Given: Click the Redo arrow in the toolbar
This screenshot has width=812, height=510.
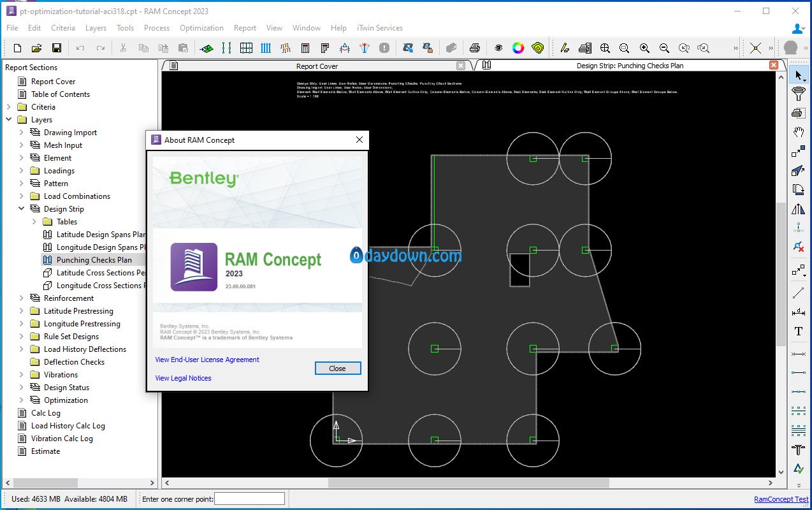Looking at the screenshot, I should tap(101, 48).
